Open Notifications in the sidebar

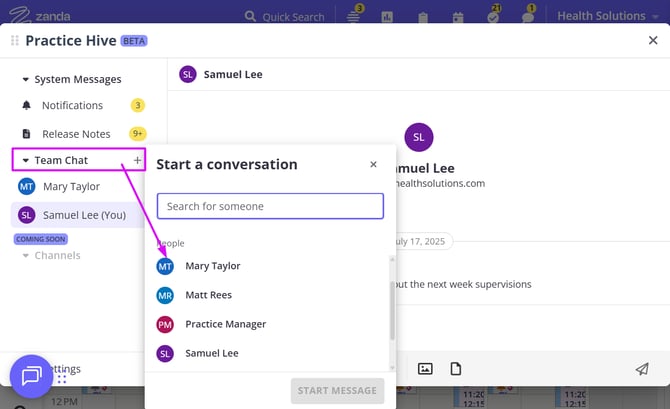pyautogui.click(x=72, y=105)
